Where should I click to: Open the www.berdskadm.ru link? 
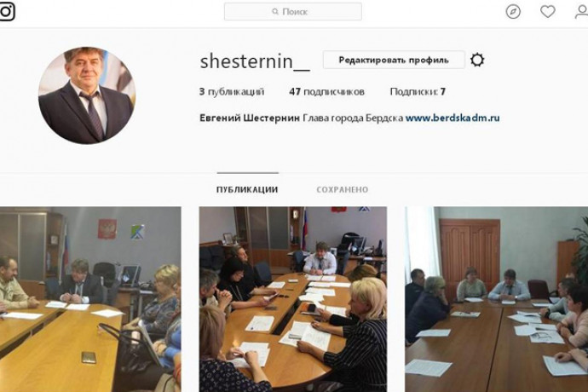click(453, 118)
